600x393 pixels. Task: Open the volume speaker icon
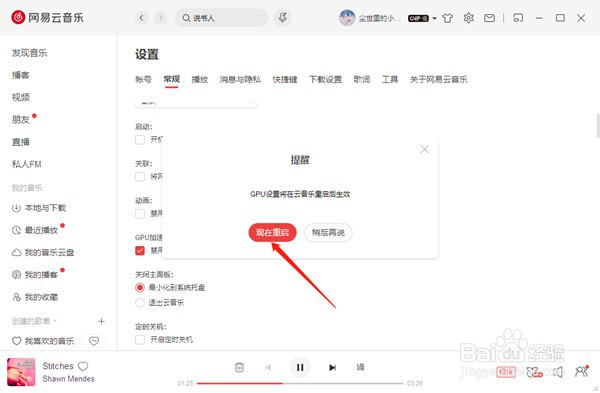558,372
